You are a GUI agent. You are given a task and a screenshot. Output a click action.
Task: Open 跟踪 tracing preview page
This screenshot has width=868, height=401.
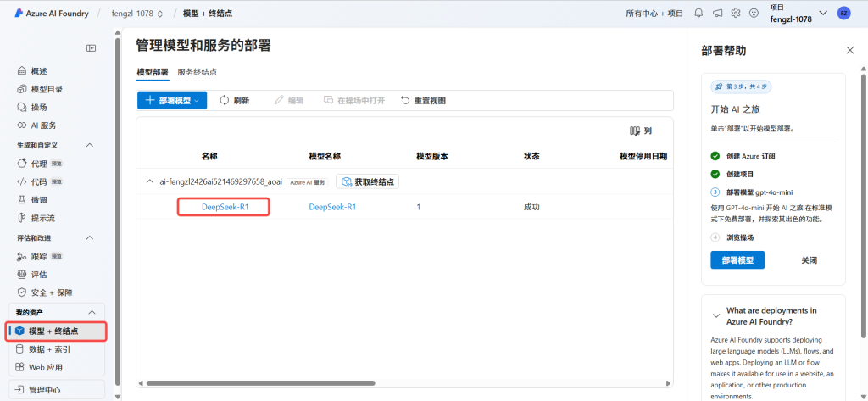coord(41,256)
